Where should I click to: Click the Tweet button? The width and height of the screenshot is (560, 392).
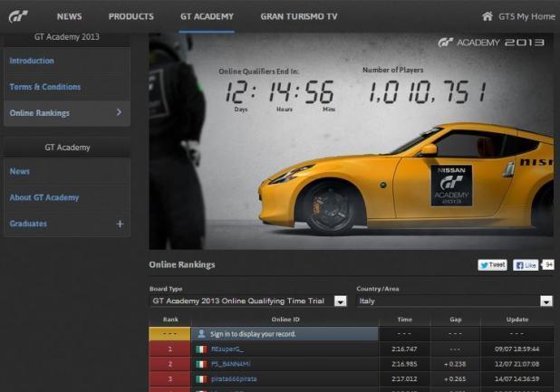point(492,265)
